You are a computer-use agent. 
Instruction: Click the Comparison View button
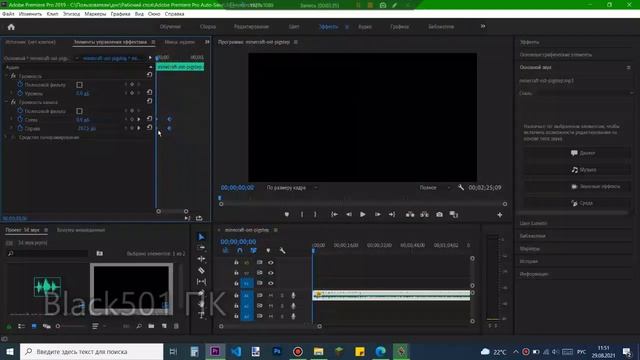click(453, 214)
